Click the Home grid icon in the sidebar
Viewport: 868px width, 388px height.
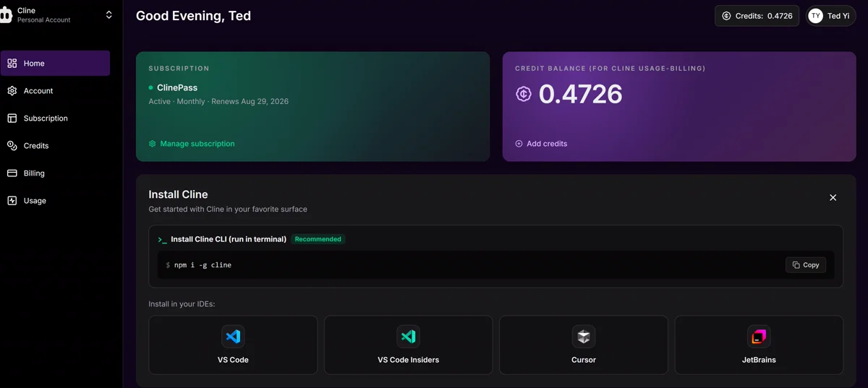(x=12, y=63)
